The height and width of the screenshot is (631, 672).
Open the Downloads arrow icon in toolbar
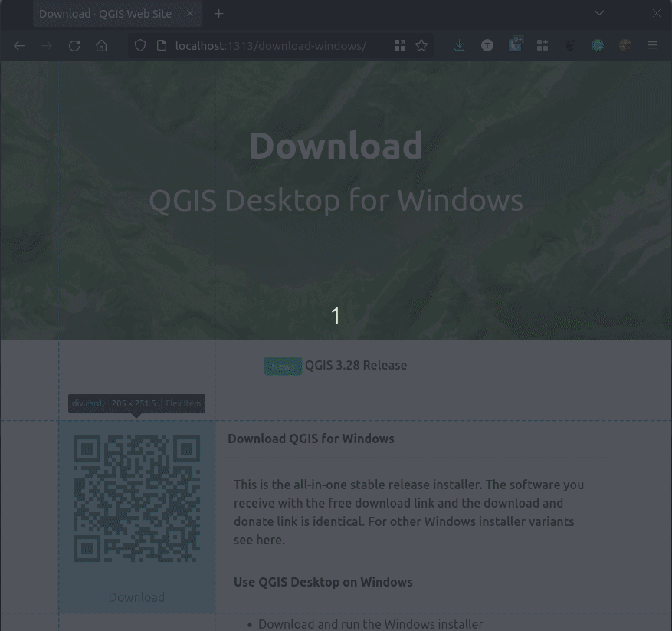point(460,45)
